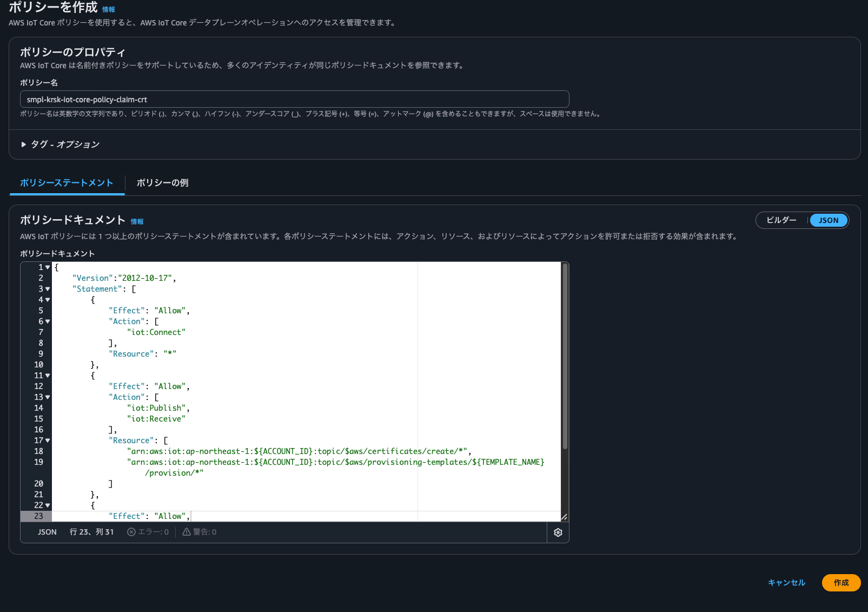Switch editor to JSON mode
Viewport: 868px width, 612px height.
[828, 220]
